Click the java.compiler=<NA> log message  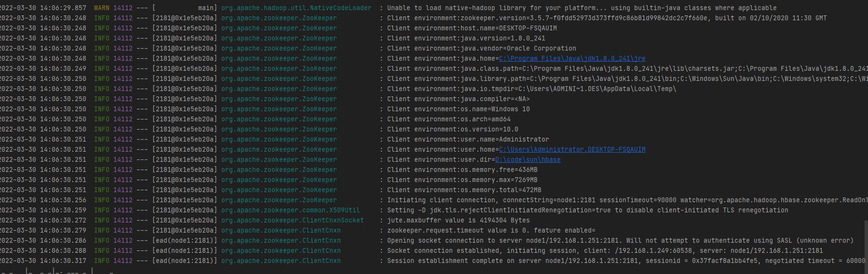[x=458, y=99]
